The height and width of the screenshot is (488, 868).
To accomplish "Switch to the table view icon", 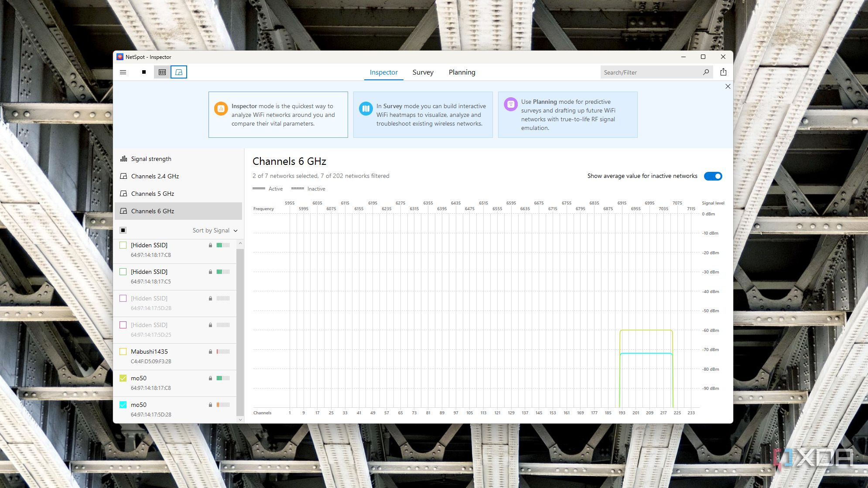I will click(162, 72).
